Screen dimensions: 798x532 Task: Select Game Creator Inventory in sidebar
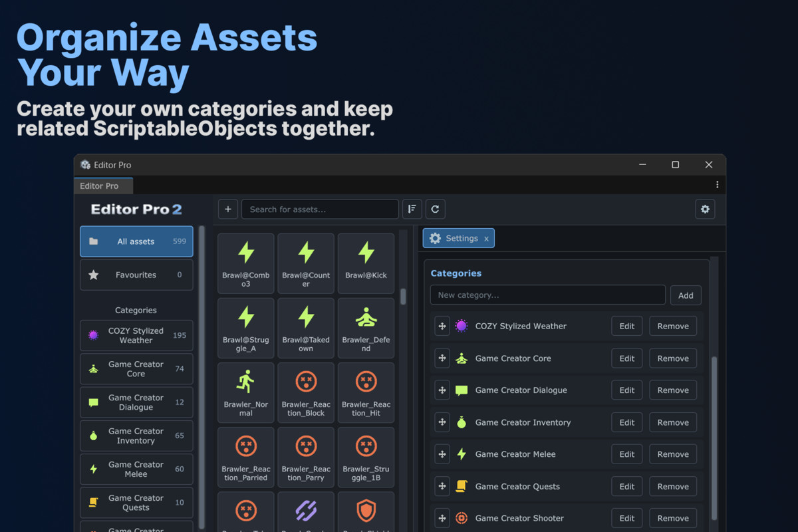point(136,436)
